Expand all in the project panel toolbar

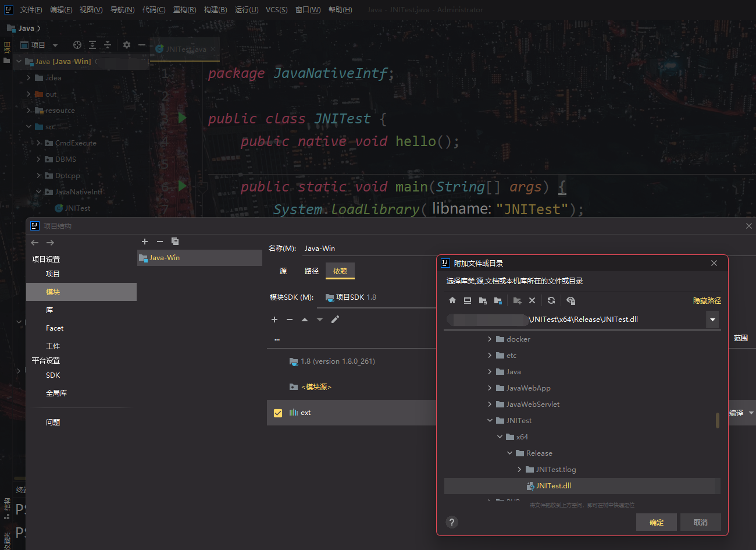click(x=92, y=45)
